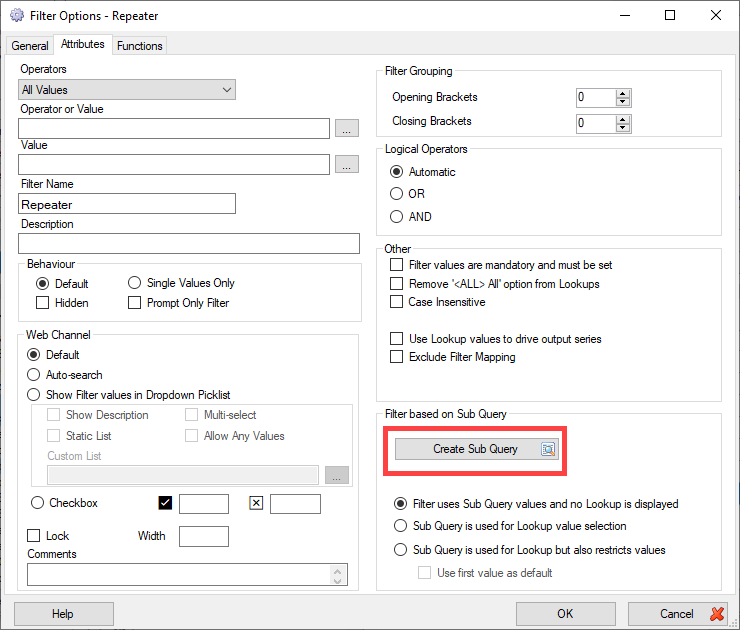
Task: Open the Functions tab
Action: pos(140,46)
